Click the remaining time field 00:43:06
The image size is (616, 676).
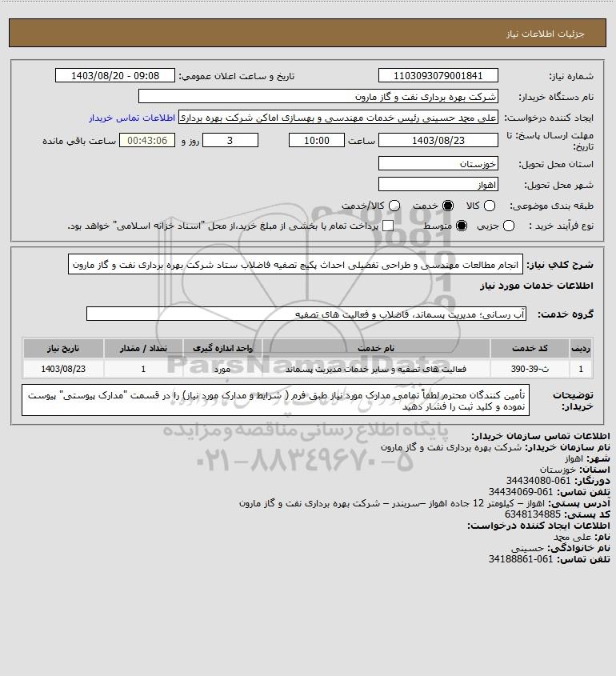click(x=147, y=141)
